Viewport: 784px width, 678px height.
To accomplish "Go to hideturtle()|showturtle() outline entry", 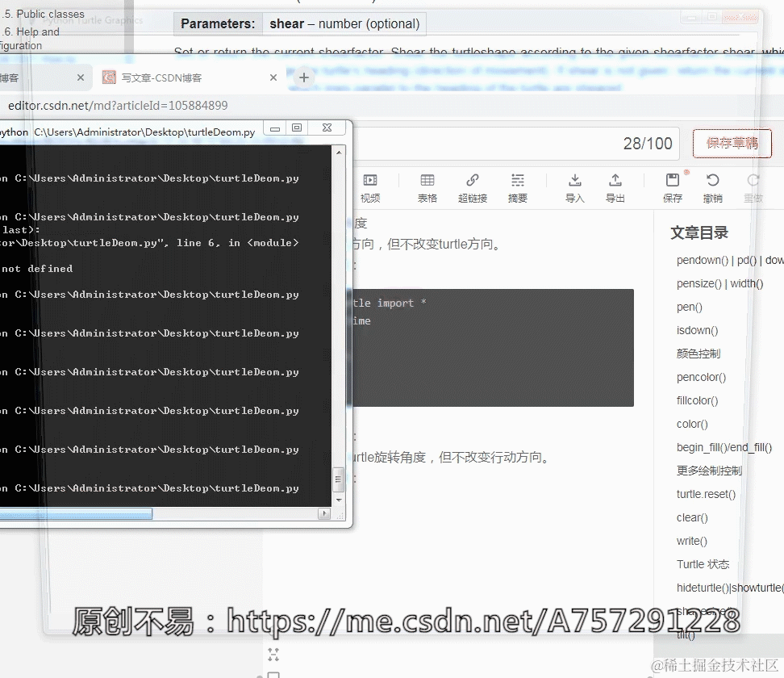I will (x=729, y=588).
